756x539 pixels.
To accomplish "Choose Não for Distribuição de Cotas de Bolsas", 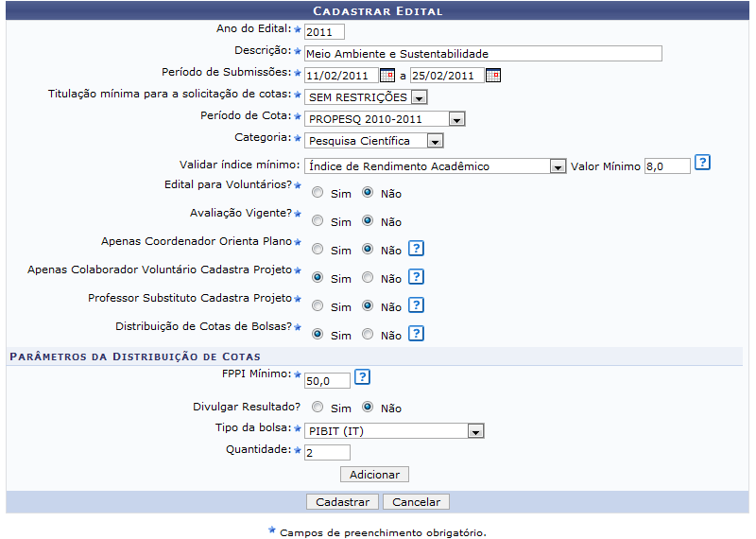I will tap(368, 334).
